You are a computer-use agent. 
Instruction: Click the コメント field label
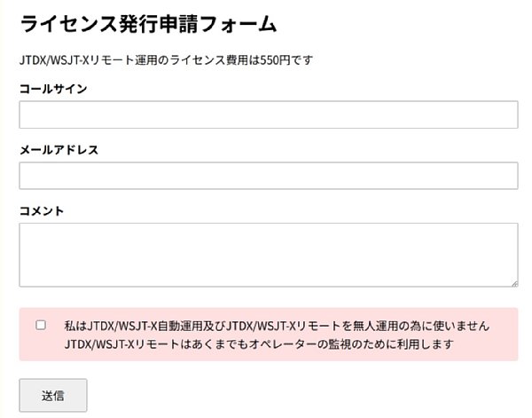point(42,210)
